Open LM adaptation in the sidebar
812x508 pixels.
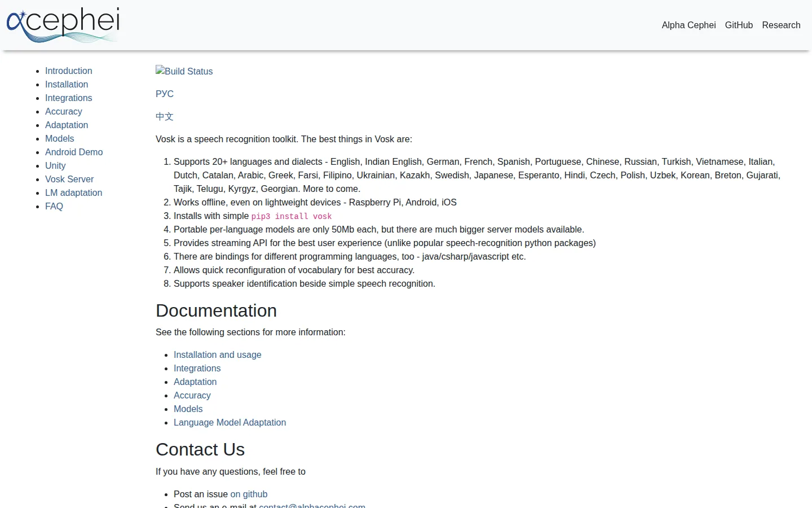[73, 192]
